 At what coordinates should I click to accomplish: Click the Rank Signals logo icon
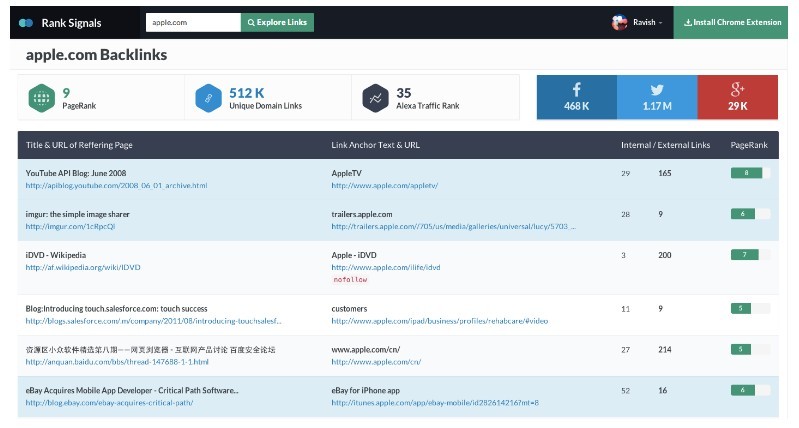26,23
